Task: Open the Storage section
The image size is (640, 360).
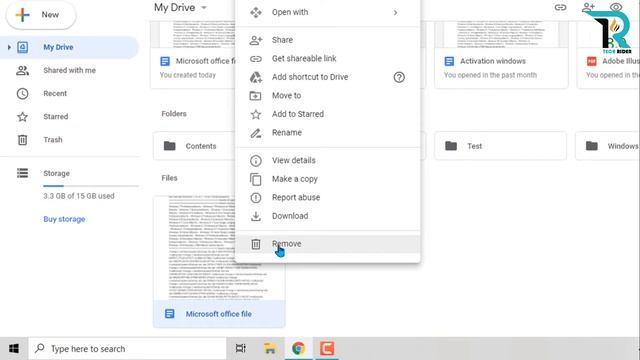Action: pyautogui.click(x=56, y=173)
